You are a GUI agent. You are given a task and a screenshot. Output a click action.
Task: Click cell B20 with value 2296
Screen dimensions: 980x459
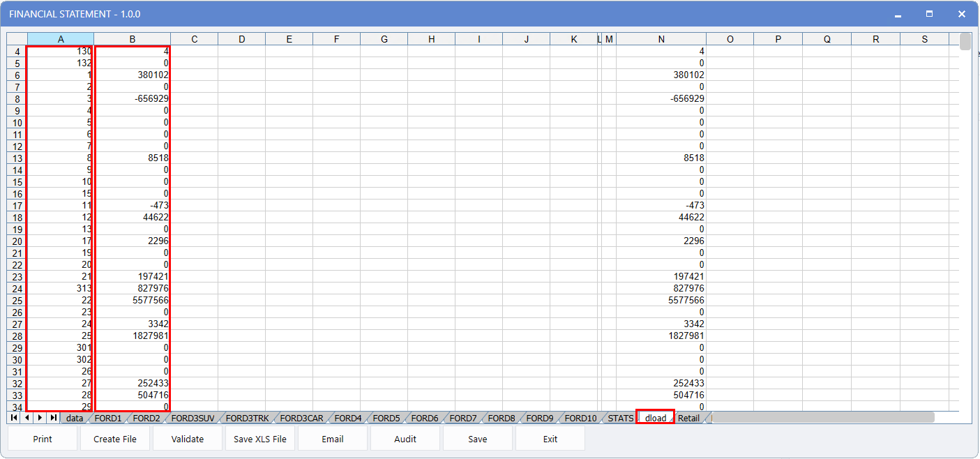[133, 241]
